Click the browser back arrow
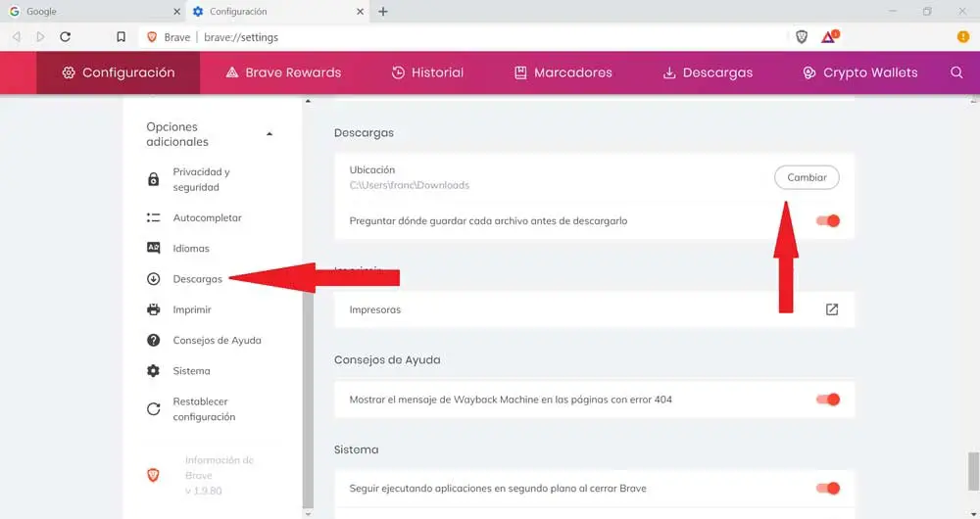The width and height of the screenshot is (980, 519). (17, 37)
